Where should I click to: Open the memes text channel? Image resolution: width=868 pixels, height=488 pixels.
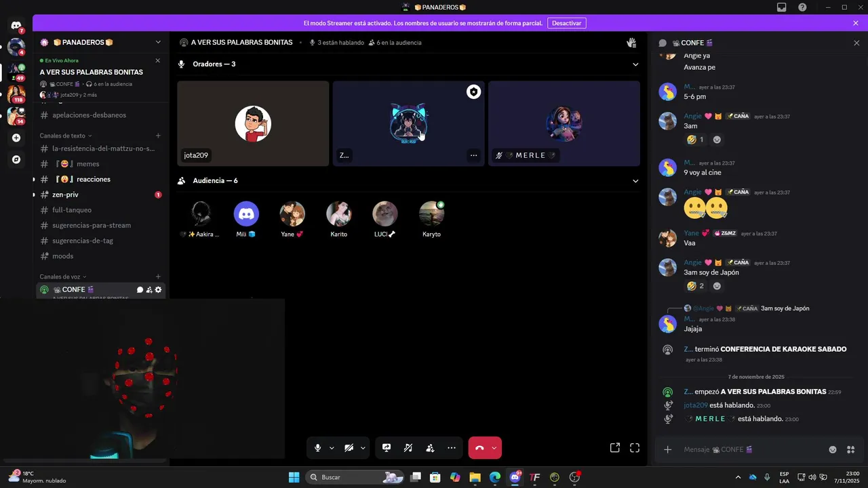100,164
